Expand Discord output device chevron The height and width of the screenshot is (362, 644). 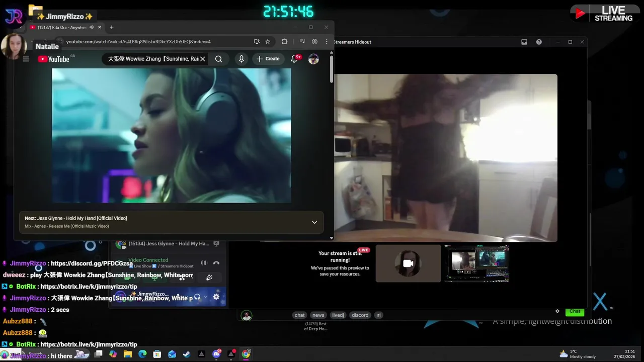pyautogui.click(x=205, y=297)
